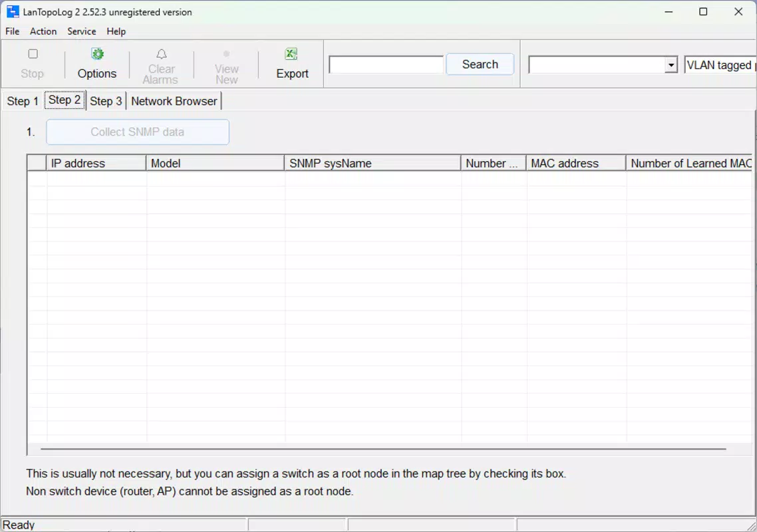
Task: Open the Action menu
Action: [43, 31]
